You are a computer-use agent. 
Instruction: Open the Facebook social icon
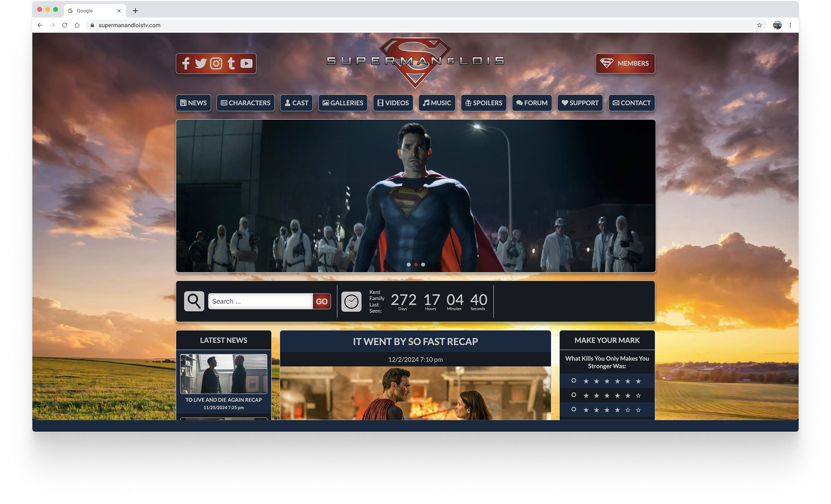click(186, 63)
